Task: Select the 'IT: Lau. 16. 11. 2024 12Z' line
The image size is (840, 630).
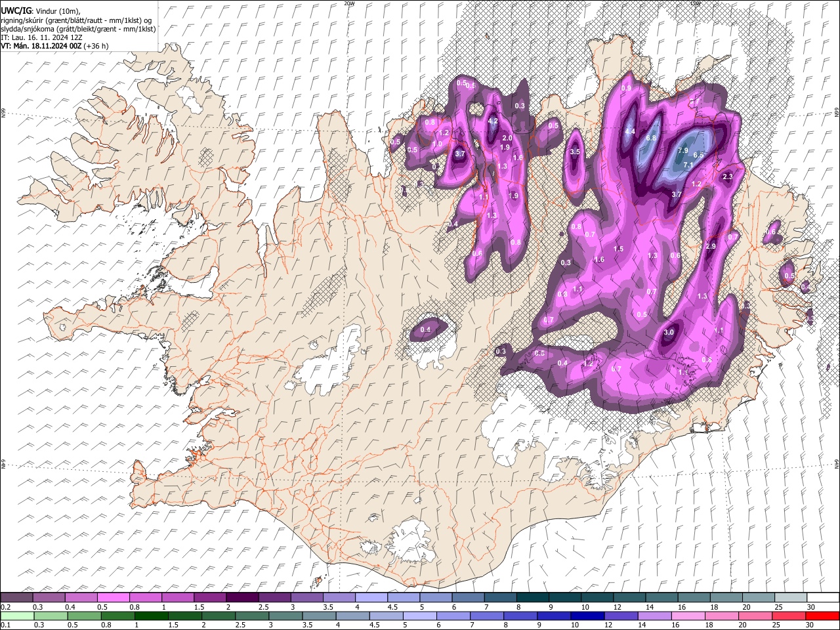Action: click(42, 37)
